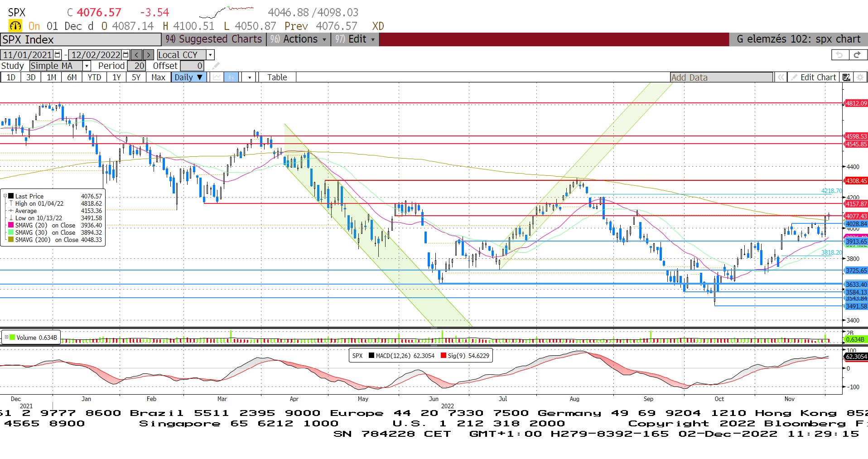Click the end date field 12/02/2022
The width and height of the screenshot is (868, 459).
click(96, 55)
